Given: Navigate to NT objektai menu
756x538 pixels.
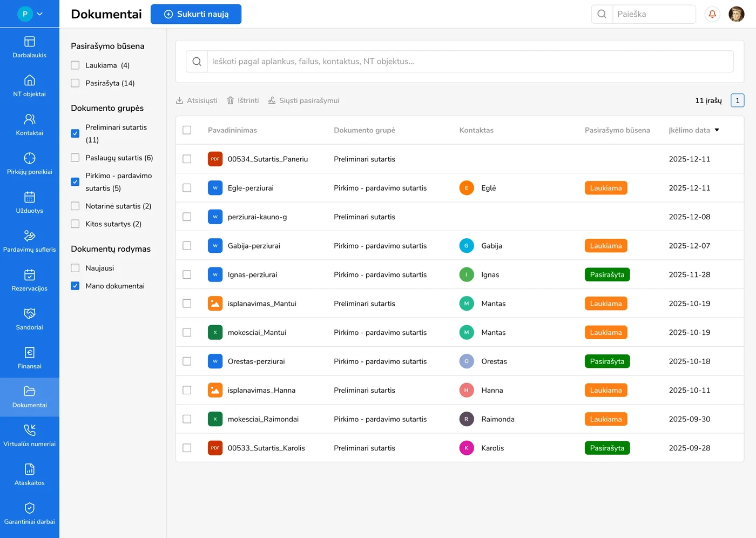Looking at the screenshot, I should [30, 86].
